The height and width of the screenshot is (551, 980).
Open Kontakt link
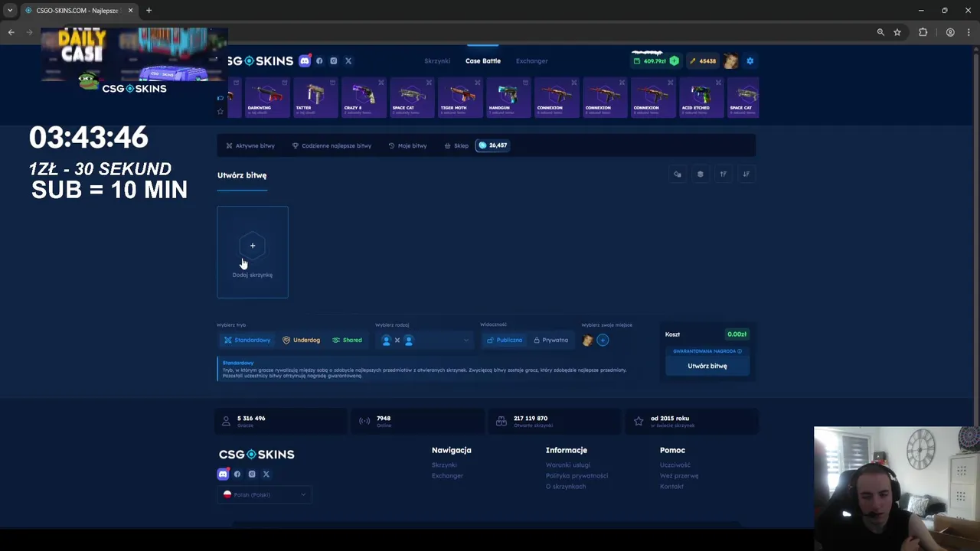[x=671, y=486]
